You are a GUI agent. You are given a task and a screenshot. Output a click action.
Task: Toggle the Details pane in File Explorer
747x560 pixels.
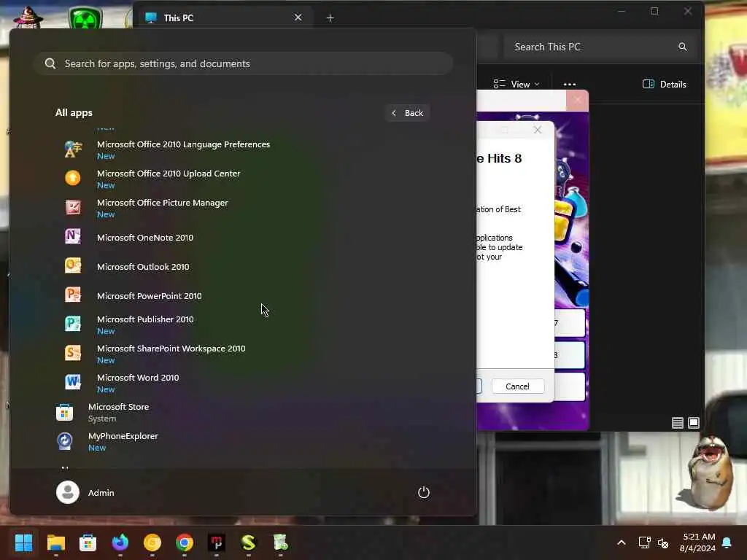[x=664, y=85]
